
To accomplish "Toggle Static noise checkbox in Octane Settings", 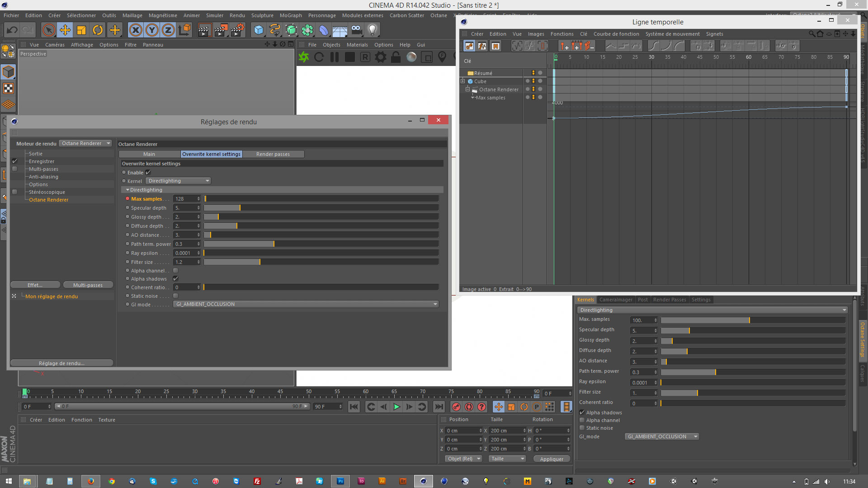I will point(582,428).
